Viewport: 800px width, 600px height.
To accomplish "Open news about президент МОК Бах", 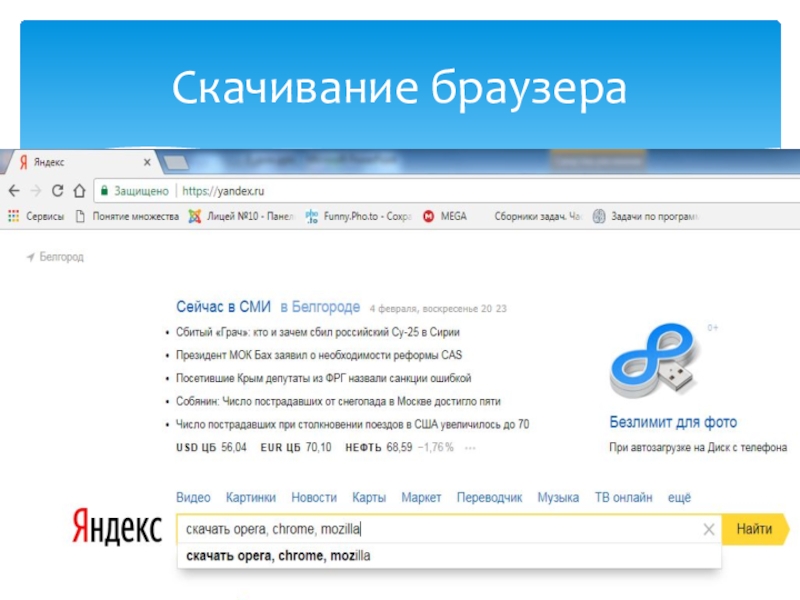I will pos(319,355).
